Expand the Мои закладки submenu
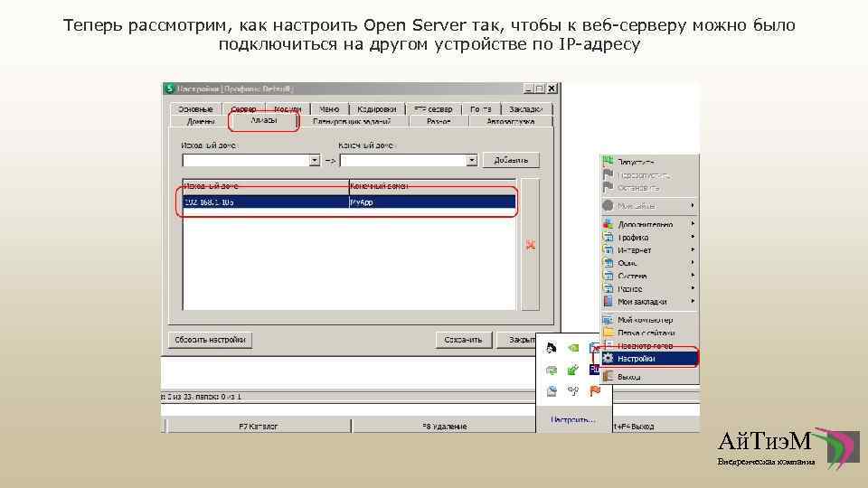The height and width of the screenshot is (488, 868). point(649,302)
